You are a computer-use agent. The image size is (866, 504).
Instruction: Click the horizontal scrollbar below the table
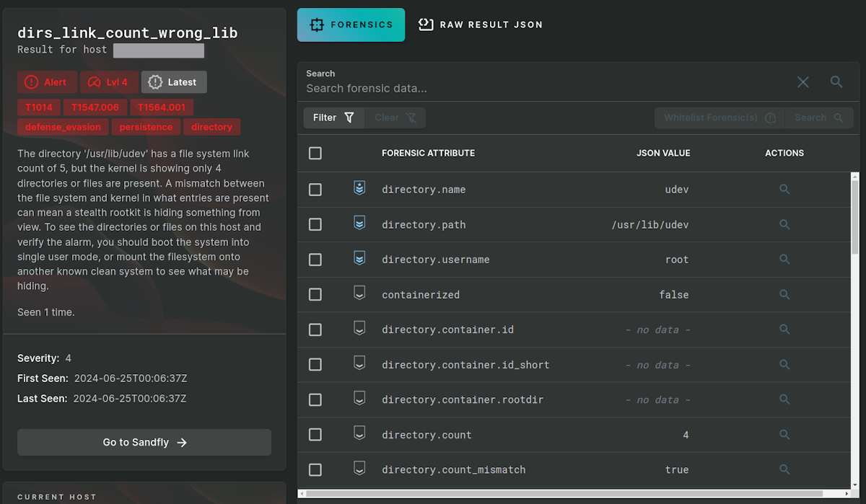570,495
